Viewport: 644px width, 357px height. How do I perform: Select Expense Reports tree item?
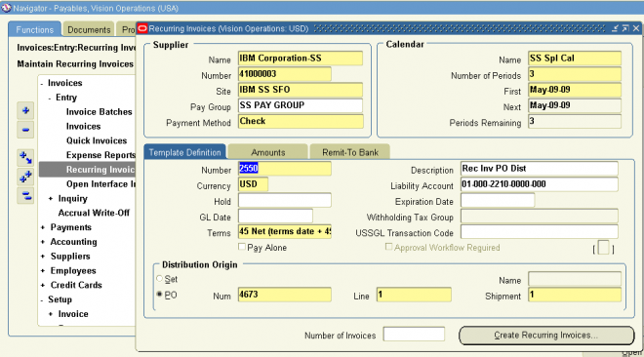click(x=101, y=155)
